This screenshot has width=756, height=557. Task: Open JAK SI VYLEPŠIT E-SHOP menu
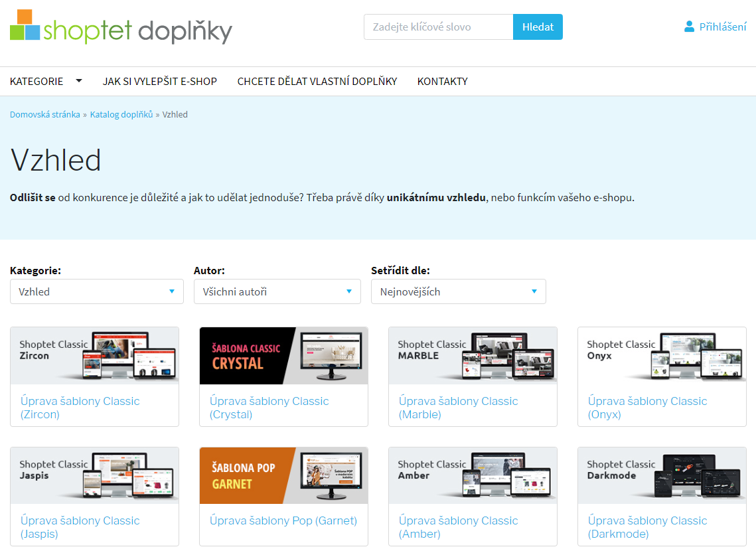point(159,81)
